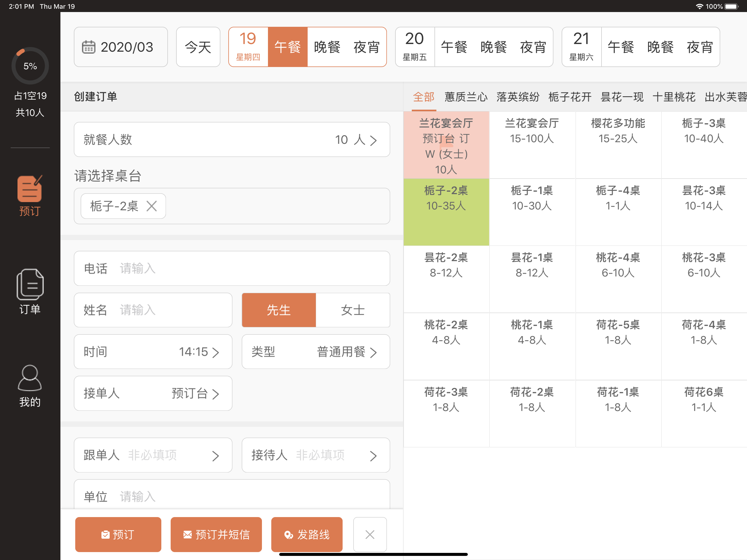Open the 预订 reservation sidebar icon
This screenshot has height=560, width=747.
click(30, 195)
